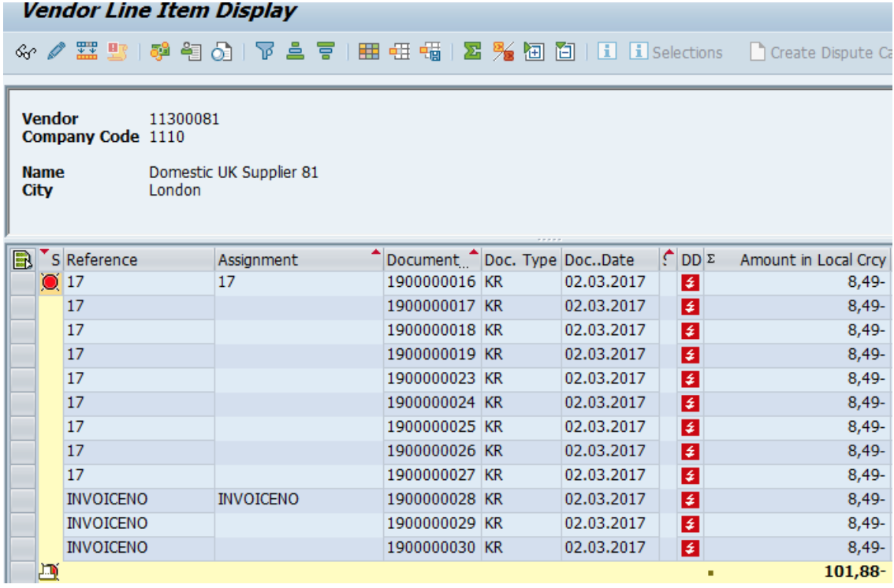This screenshot has height=588, width=894.
Task: Select row of document 1900000016 via selector
Action: (23, 283)
